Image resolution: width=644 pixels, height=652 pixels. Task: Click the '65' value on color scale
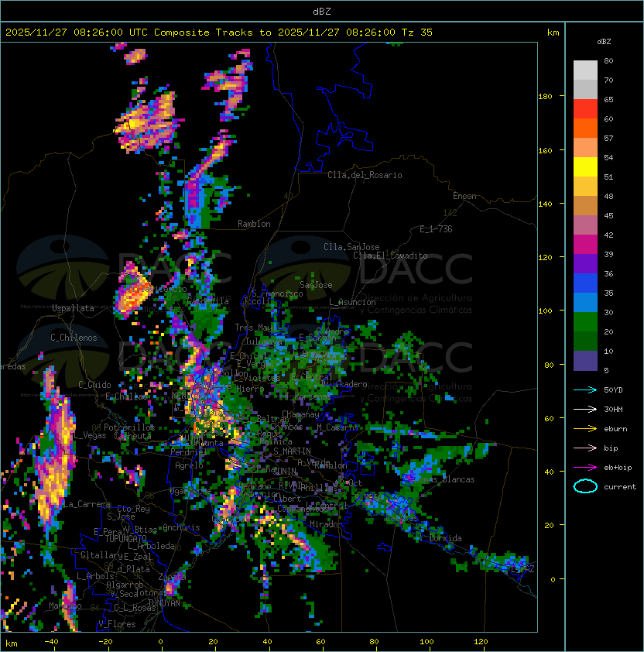coord(608,99)
